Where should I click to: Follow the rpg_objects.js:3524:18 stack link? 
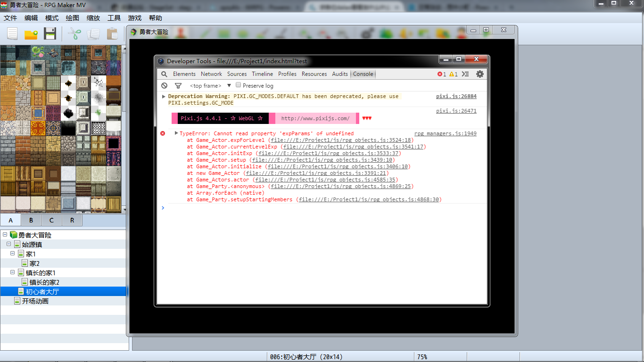tap(340, 140)
